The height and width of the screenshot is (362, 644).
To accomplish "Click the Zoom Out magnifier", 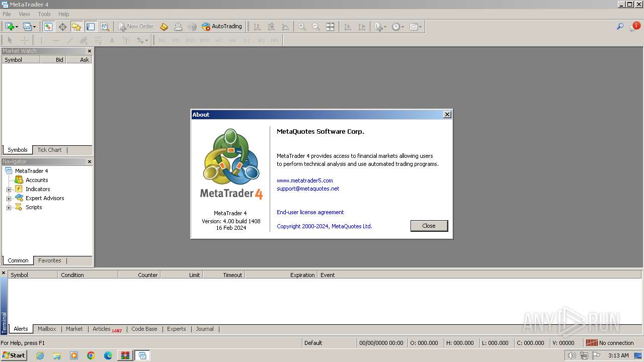I will click(x=316, y=27).
